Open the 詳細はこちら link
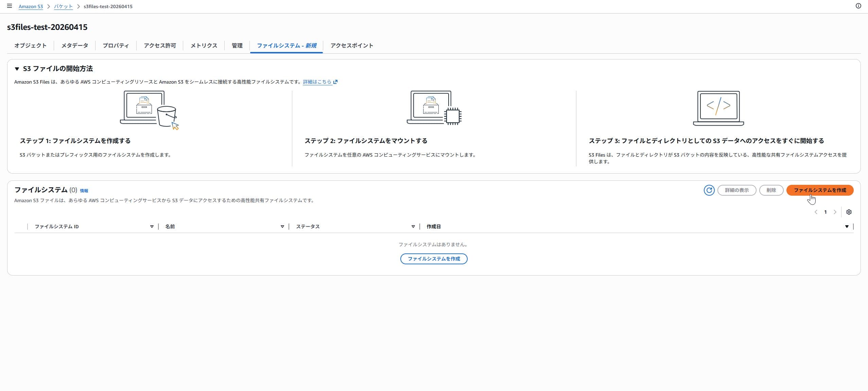This screenshot has height=391, width=868. (x=318, y=82)
